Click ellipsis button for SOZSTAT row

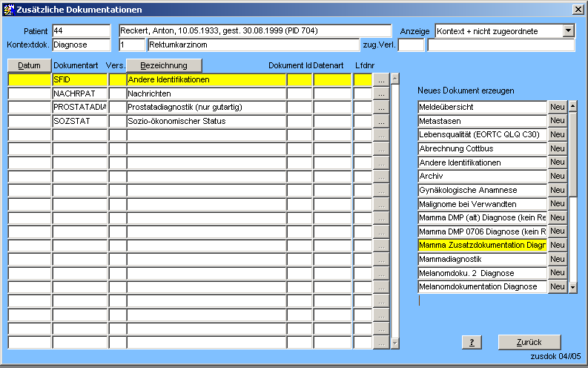tap(380, 121)
